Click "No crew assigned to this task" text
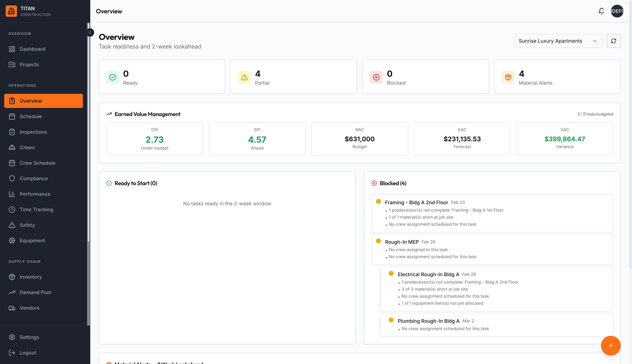Viewport: 632px width, 364px height. (418, 250)
